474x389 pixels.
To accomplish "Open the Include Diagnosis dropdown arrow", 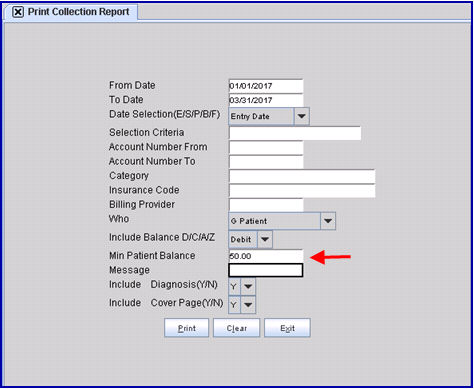I will click(x=248, y=286).
